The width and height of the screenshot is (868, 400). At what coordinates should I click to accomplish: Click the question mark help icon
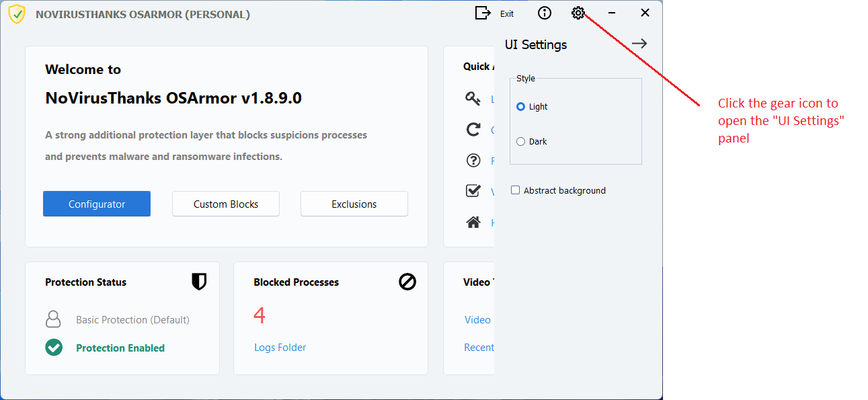[473, 161]
